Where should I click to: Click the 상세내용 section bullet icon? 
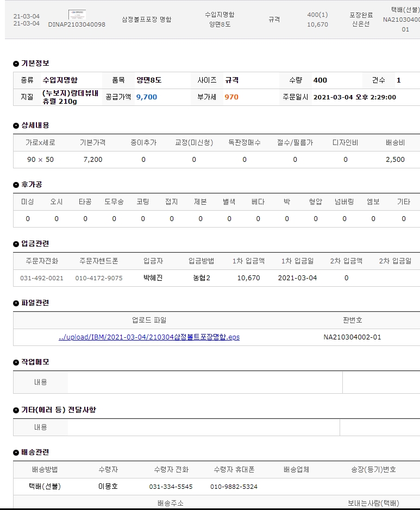pyautogui.click(x=16, y=126)
